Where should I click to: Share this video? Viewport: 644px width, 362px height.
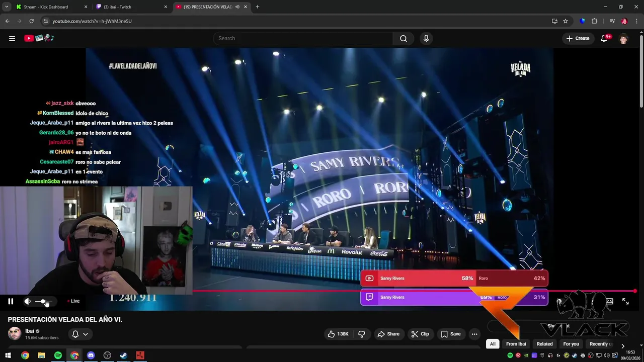(388, 334)
